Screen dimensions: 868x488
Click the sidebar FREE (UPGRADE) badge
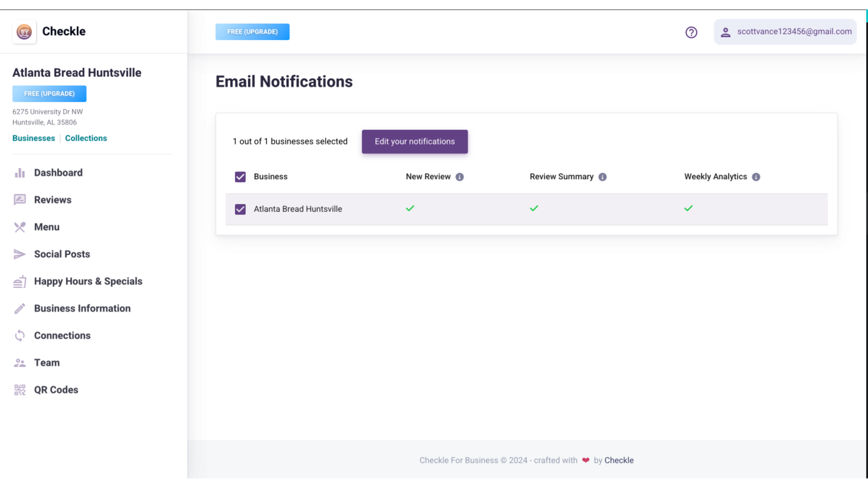pos(49,94)
